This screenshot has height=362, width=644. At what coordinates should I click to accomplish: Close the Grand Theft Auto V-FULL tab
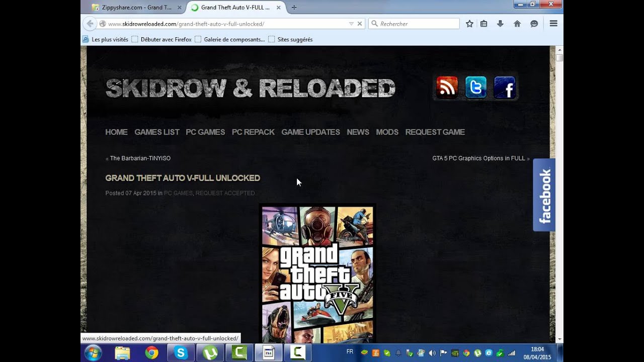tap(280, 8)
